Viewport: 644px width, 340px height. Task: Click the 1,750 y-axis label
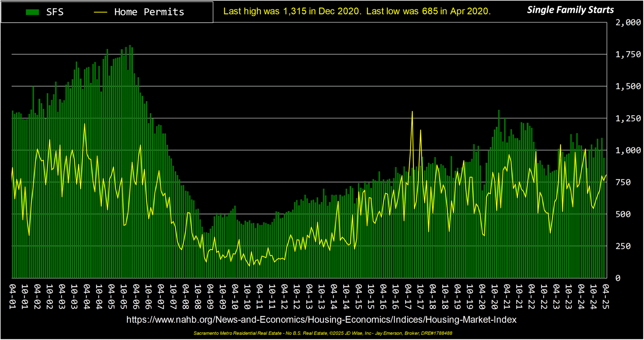pyautogui.click(x=628, y=55)
